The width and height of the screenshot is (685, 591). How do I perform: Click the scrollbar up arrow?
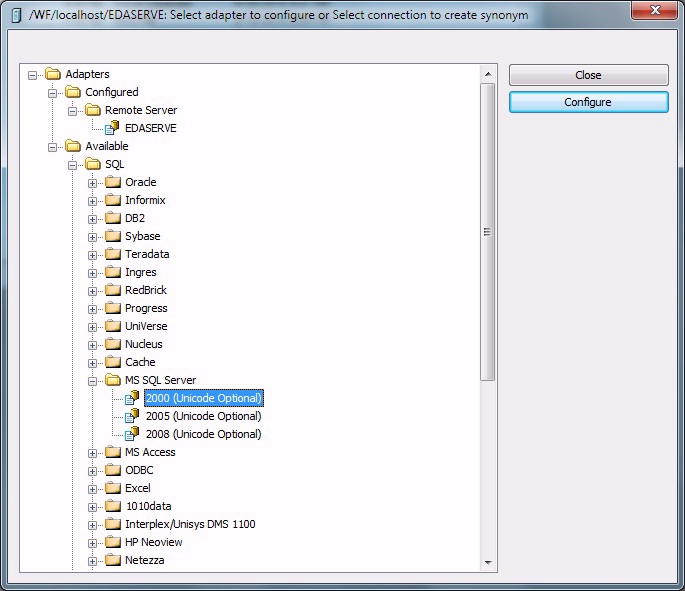point(488,74)
